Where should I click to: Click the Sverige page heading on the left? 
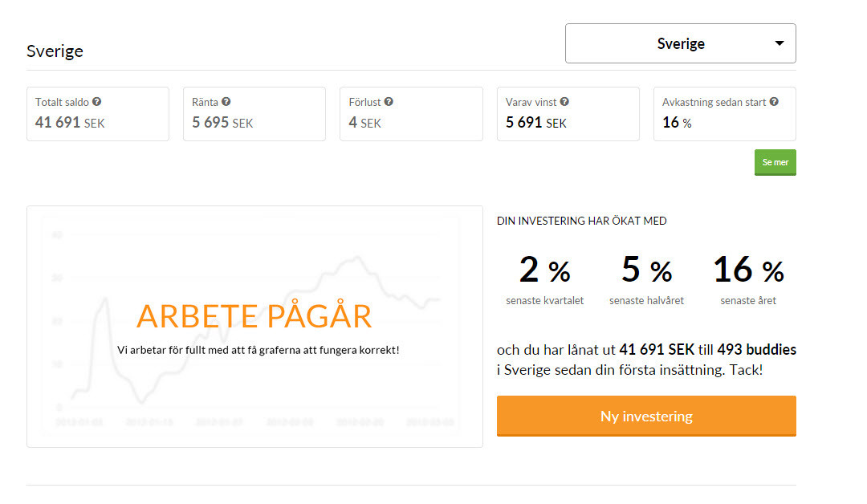click(x=55, y=51)
